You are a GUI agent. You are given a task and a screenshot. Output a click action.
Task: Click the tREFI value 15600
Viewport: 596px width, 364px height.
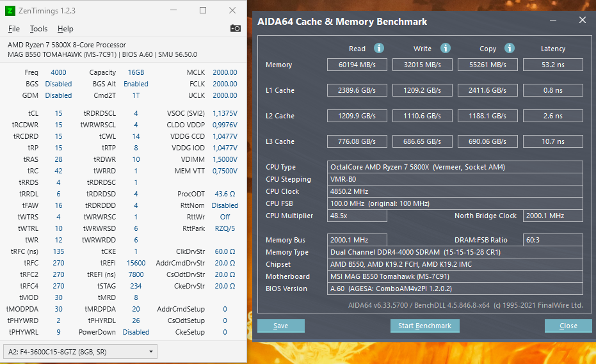click(136, 262)
